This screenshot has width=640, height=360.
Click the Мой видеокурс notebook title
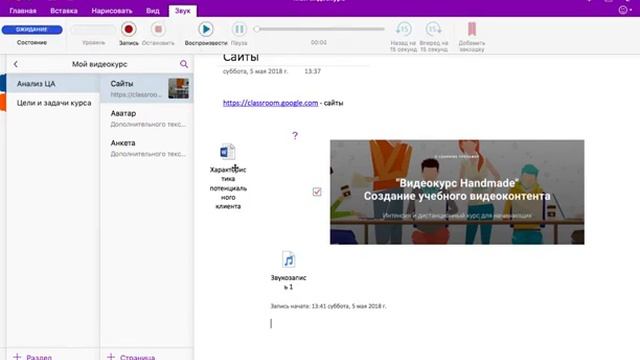click(100, 64)
